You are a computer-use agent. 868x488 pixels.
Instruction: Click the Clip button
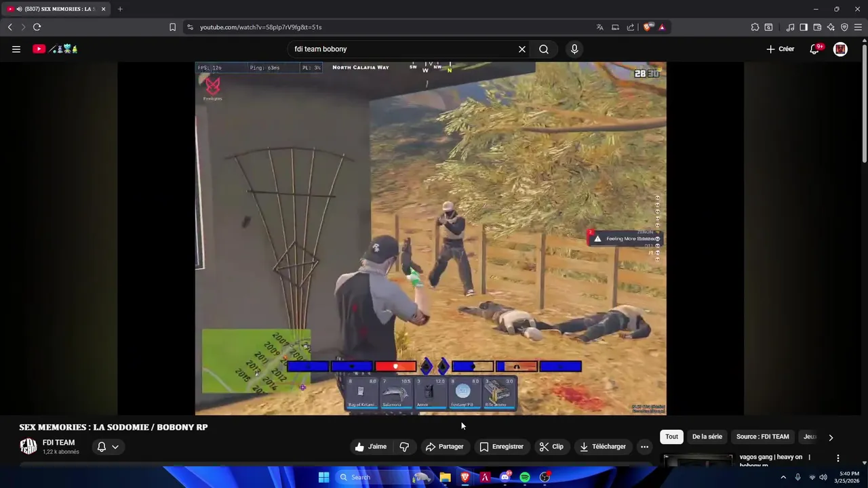(551, 447)
